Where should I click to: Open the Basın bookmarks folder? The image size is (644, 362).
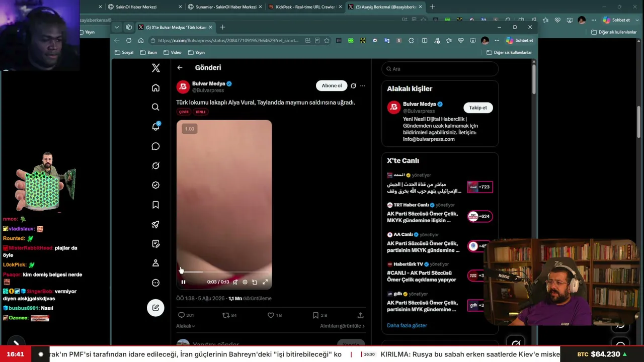(149, 52)
